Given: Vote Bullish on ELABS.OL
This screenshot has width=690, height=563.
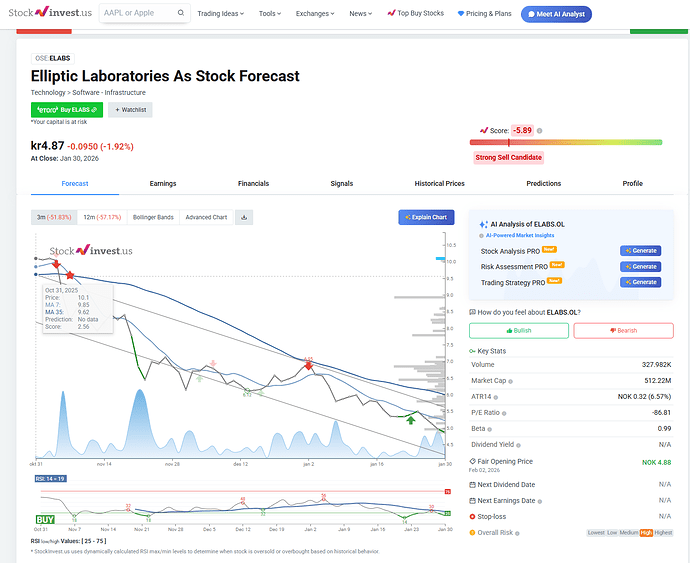Looking at the screenshot, I should 518,330.
